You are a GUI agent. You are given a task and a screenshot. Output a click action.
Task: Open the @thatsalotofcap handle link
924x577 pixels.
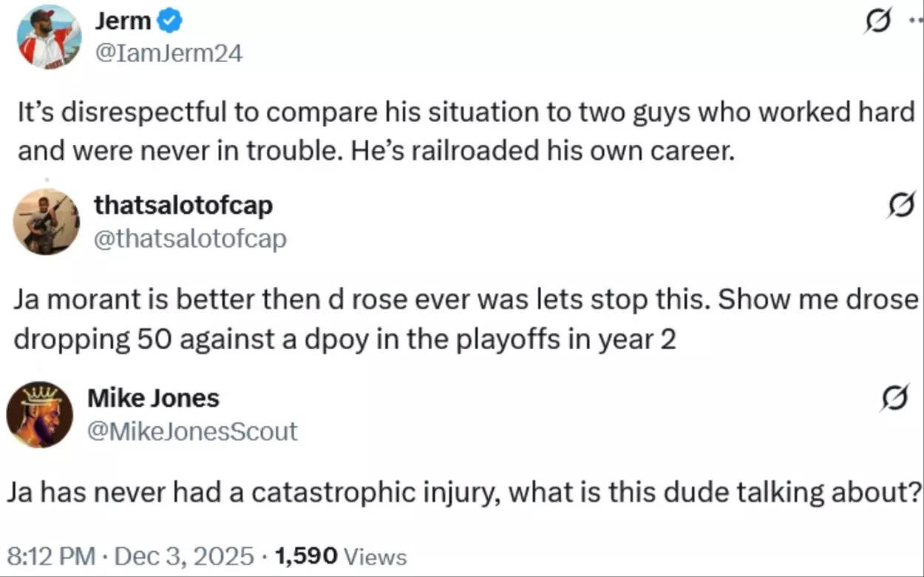point(191,238)
